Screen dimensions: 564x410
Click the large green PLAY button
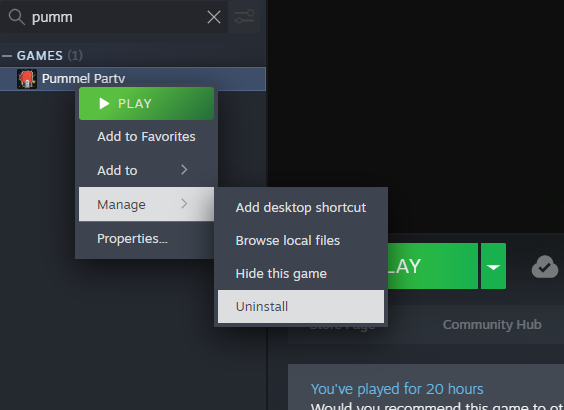433,266
